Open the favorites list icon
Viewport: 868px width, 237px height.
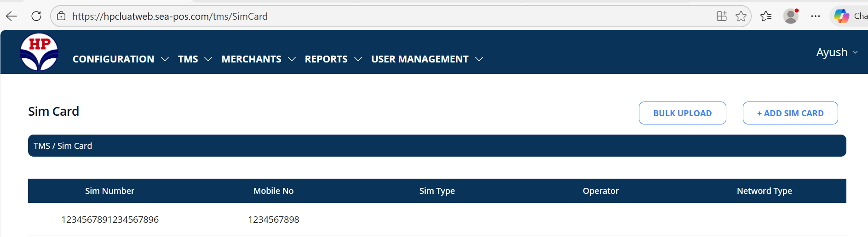766,16
